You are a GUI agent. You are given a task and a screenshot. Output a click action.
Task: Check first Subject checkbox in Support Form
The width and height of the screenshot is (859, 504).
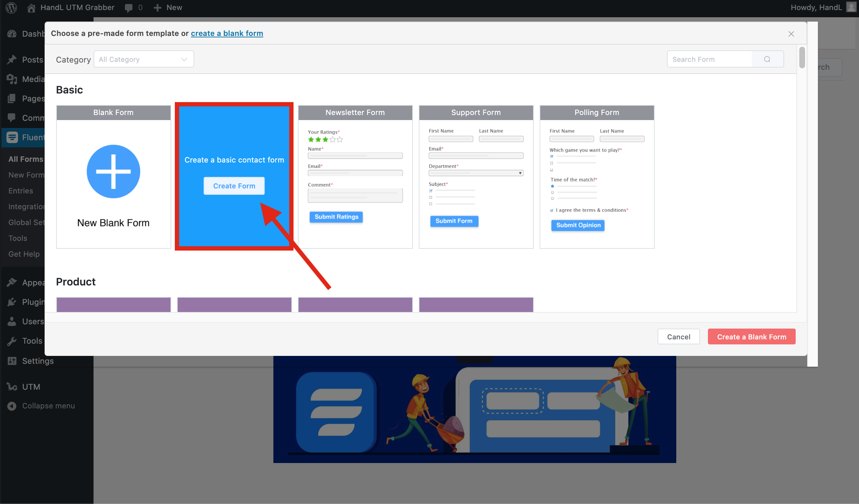(431, 191)
